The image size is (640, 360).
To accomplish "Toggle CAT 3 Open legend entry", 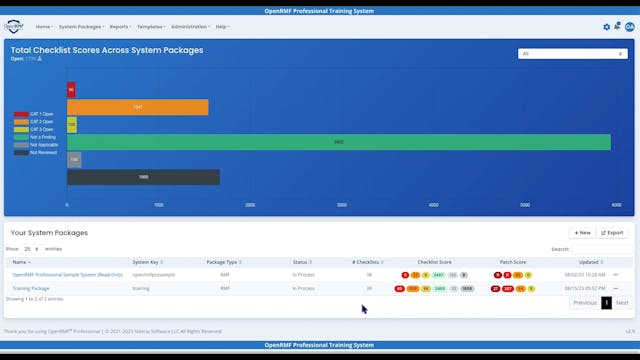I will pos(34,130).
